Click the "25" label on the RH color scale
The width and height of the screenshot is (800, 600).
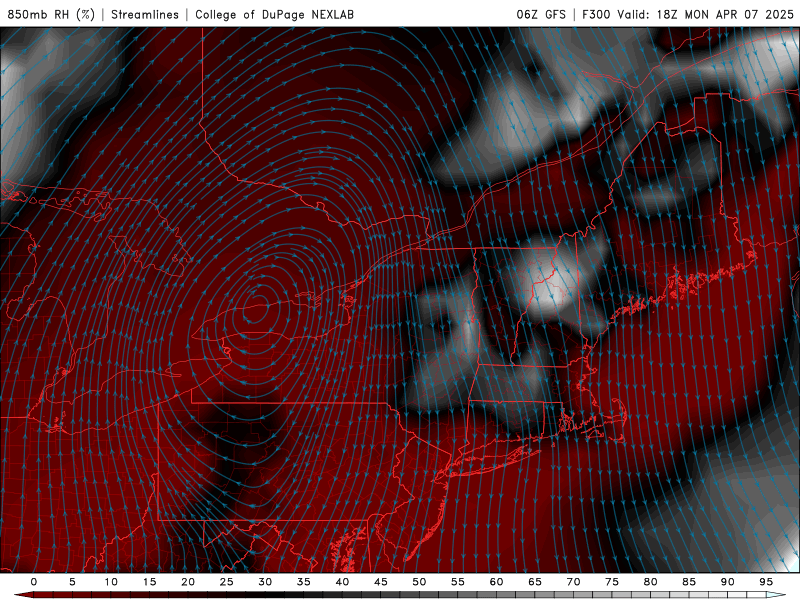tap(227, 582)
